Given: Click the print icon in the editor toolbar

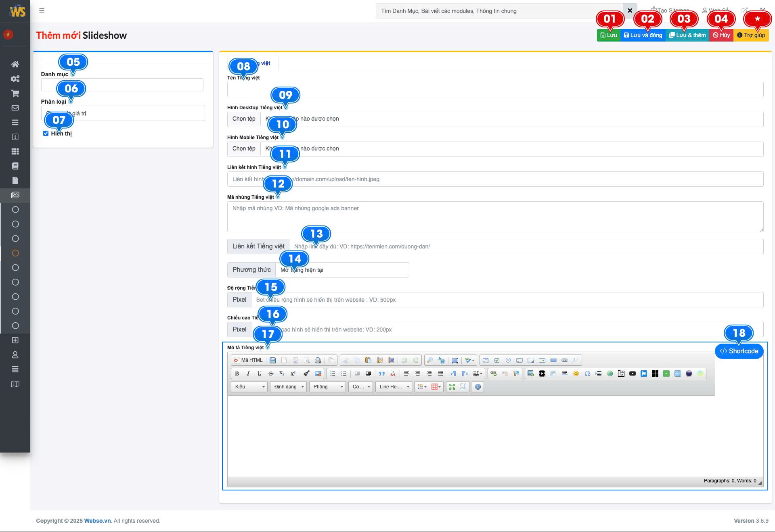Looking at the screenshot, I should click(318, 360).
